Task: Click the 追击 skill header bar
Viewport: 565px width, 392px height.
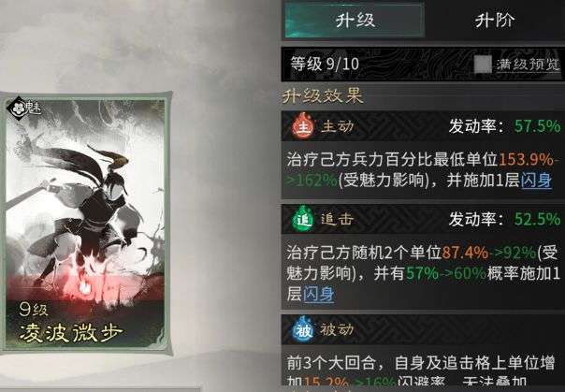Action: 423,219
